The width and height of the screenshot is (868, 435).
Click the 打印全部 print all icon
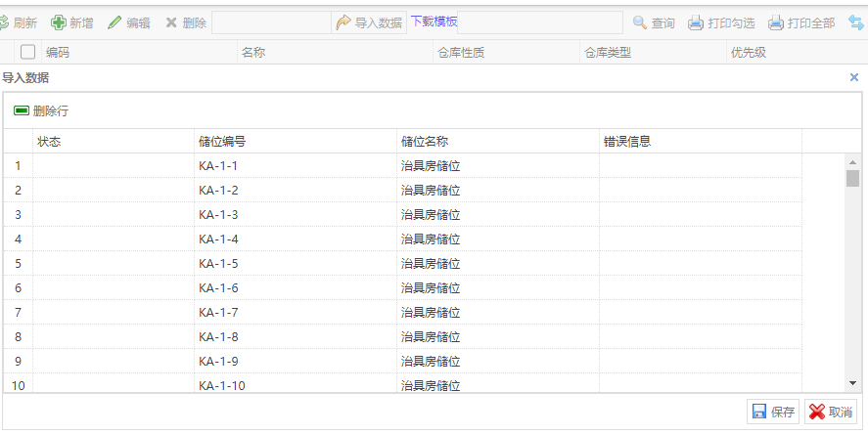pos(776,22)
